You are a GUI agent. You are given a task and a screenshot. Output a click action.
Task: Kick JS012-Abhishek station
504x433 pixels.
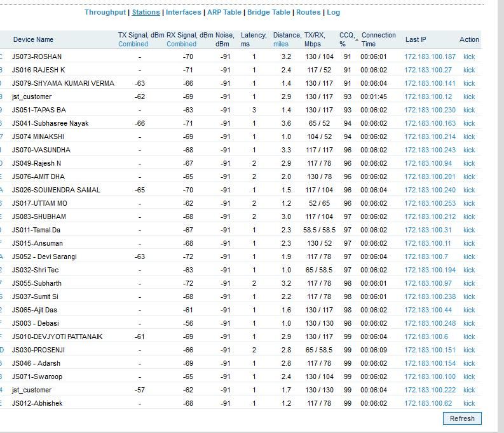(x=469, y=403)
